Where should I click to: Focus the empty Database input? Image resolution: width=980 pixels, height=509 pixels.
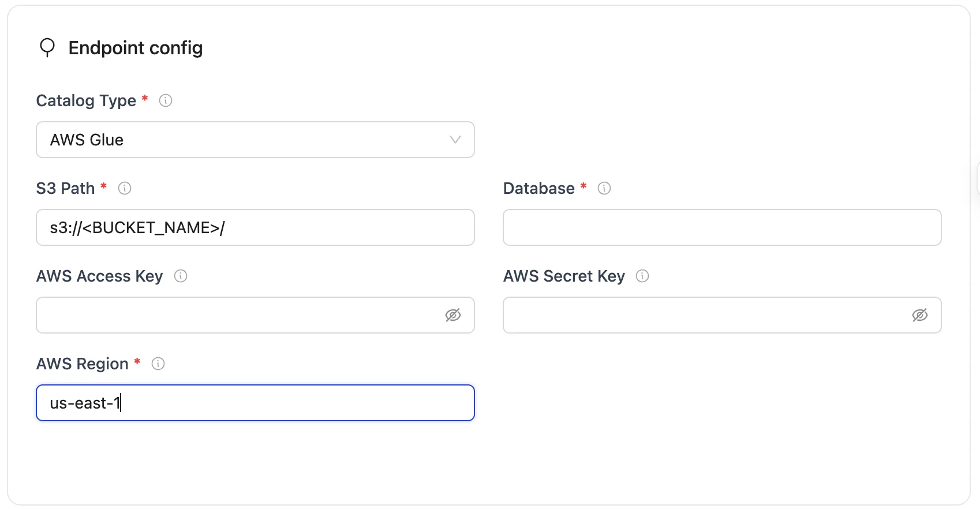pyautogui.click(x=721, y=227)
